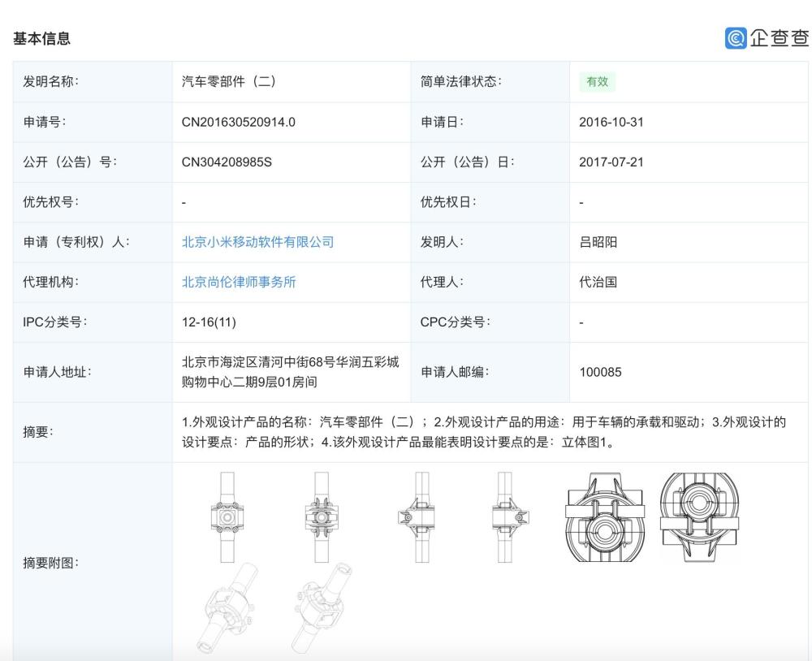Click the green 有效 status badge

(x=597, y=81)
